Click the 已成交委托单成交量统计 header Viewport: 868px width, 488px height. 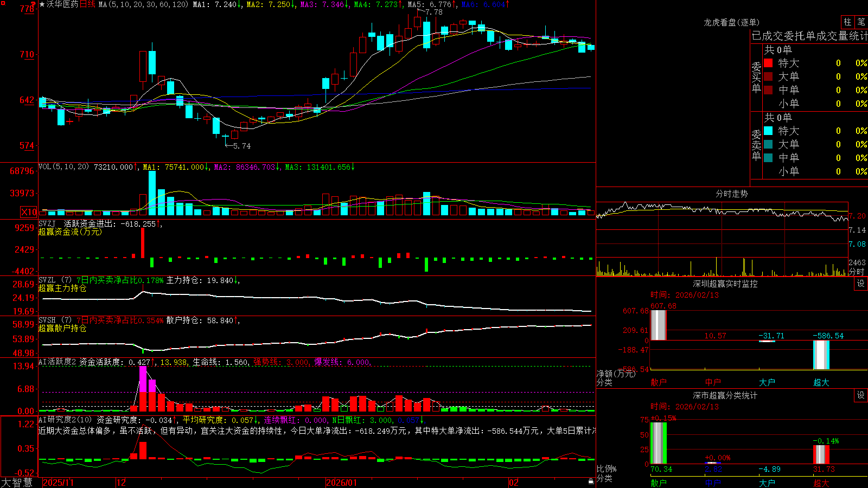click(x=809, y=36)
